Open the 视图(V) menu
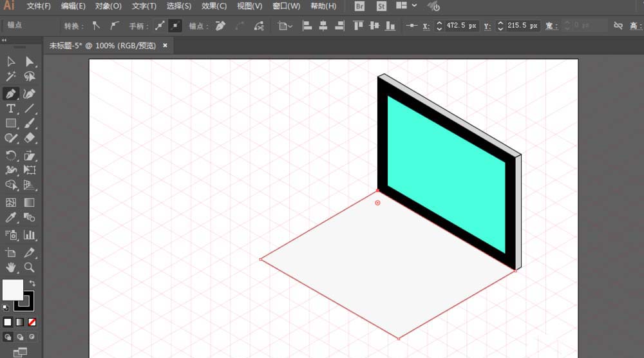The image size is (644, 358). click(x=249, y=6)
